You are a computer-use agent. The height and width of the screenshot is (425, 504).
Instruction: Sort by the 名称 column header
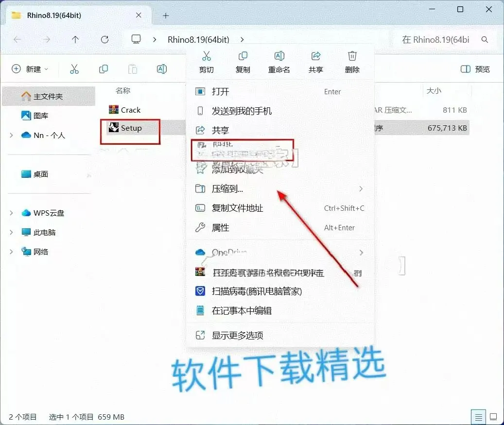coord(123,91)
